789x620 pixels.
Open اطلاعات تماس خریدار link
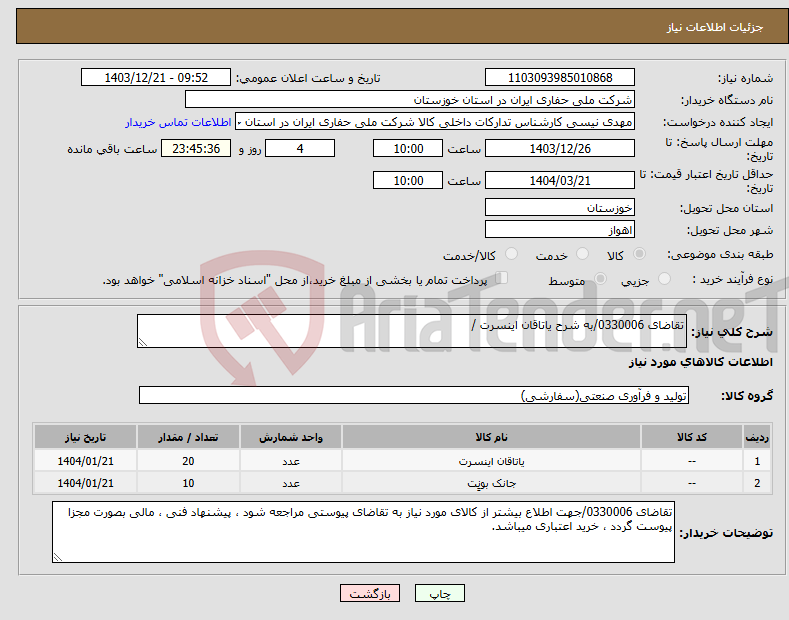point(178,122)
